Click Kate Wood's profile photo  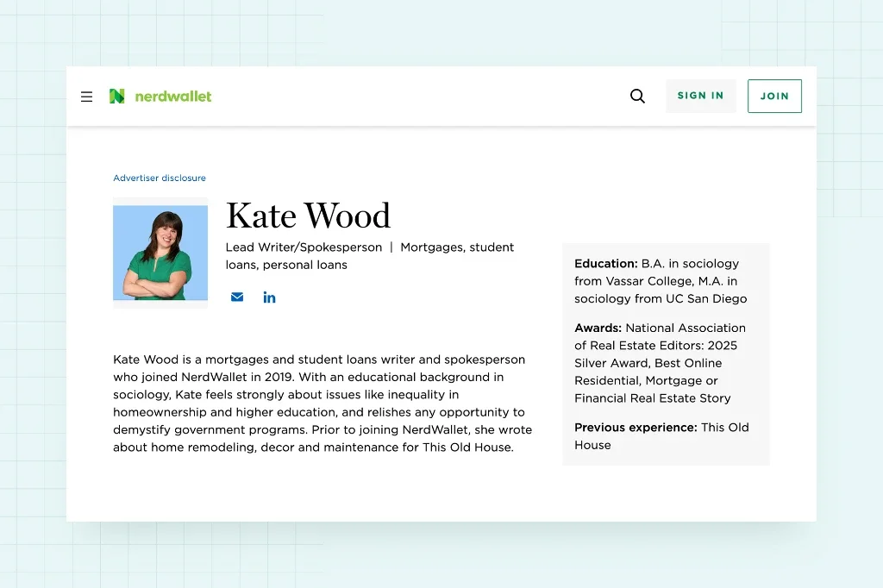pos(160,253)
